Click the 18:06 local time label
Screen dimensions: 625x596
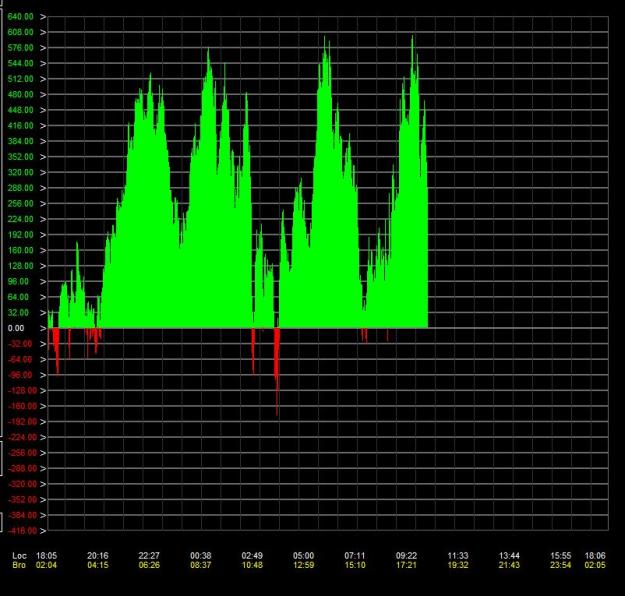click(x=595, y=555)
